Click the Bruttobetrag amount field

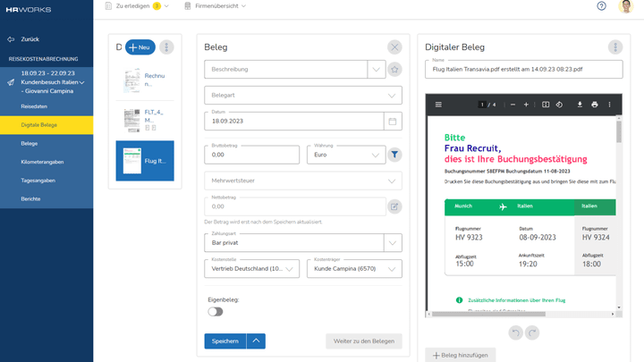pos(251,155)
